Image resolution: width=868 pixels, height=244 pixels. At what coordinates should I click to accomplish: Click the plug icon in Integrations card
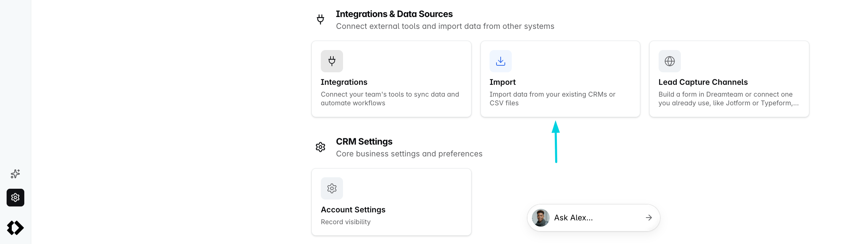pos(332,61)
